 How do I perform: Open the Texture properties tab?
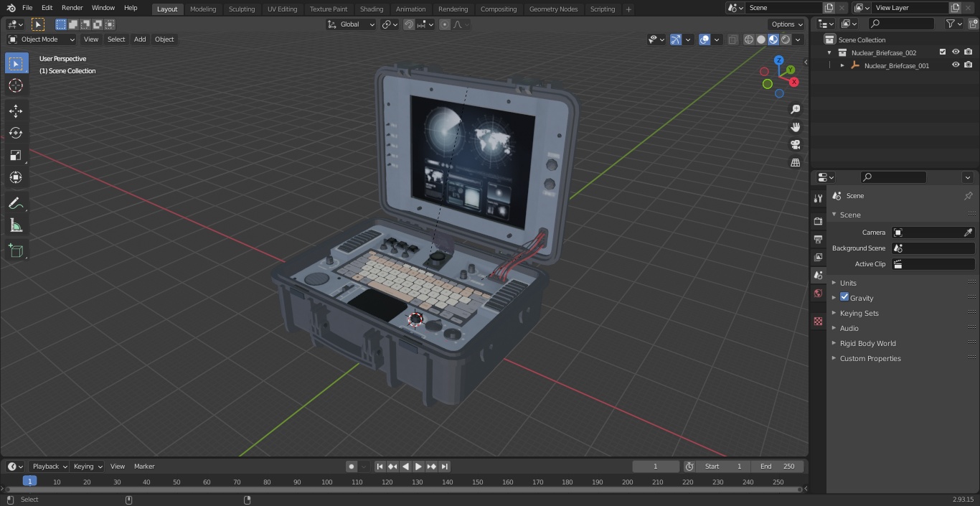point(818,322)
